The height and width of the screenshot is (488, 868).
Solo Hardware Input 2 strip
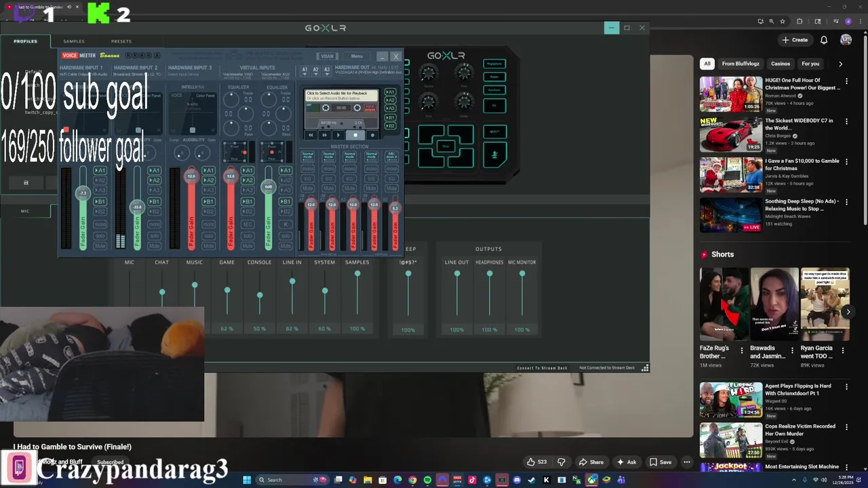pyautogui.click(x=154, y=235)
